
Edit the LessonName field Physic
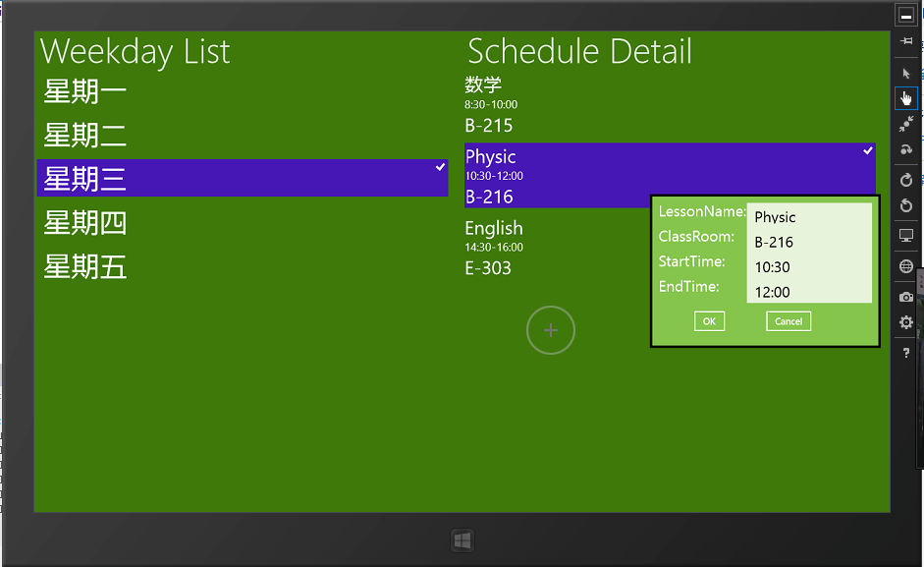[x=809, y=217]
